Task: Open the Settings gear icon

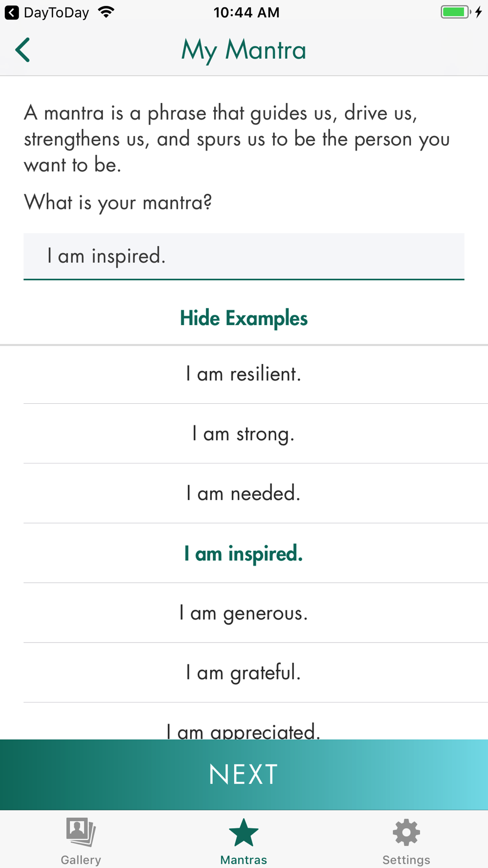Action: [x=406, y=832]
